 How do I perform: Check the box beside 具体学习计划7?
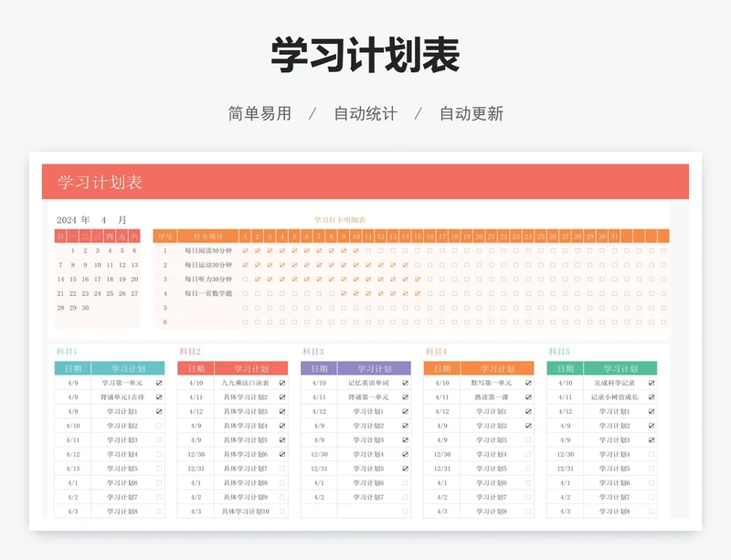[282, 469]
